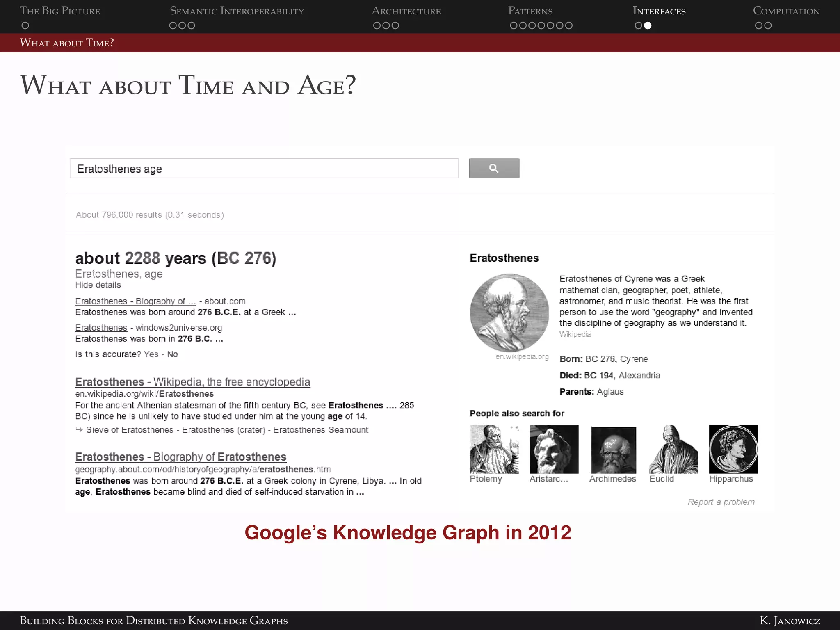Click the 'People also search for' heading
840x630 pixels.
pyautogui.click(x=517, y=413)
